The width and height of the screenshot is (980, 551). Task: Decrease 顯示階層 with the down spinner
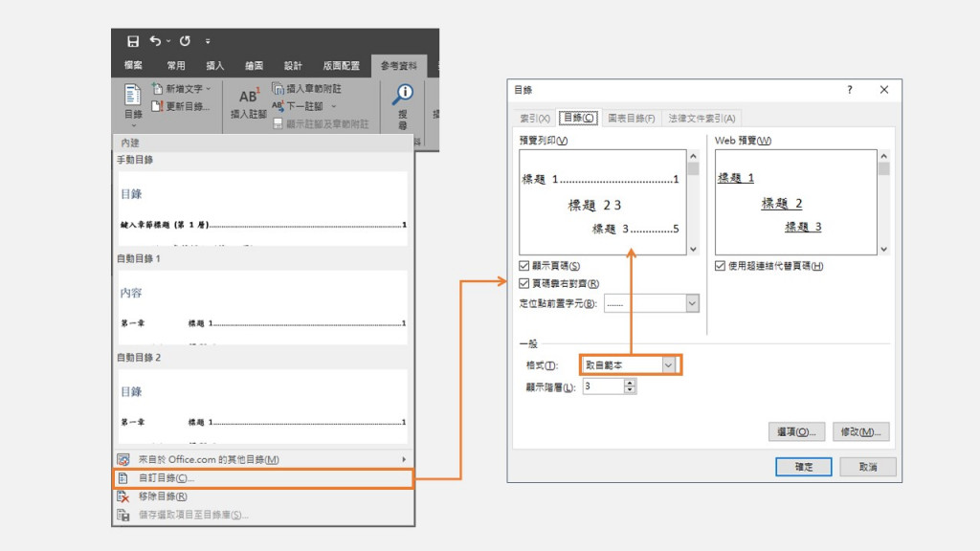(x=630, y=390)
